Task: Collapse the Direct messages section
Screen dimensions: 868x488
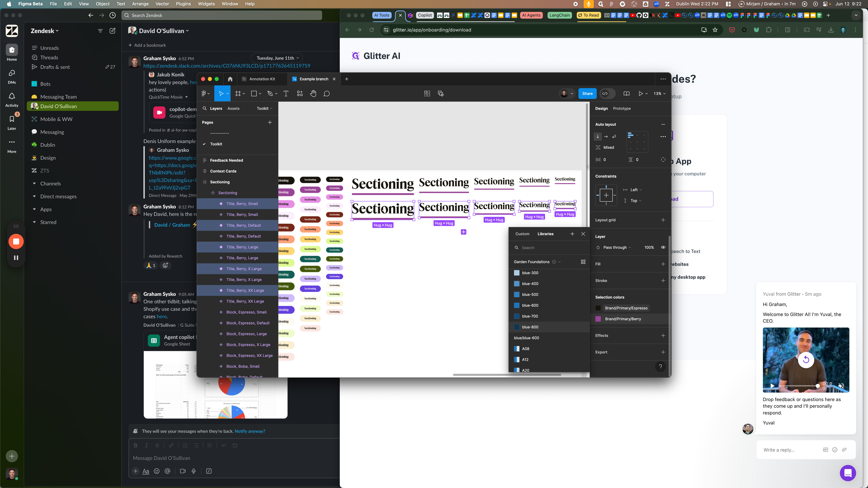Action: coord(34,196)
